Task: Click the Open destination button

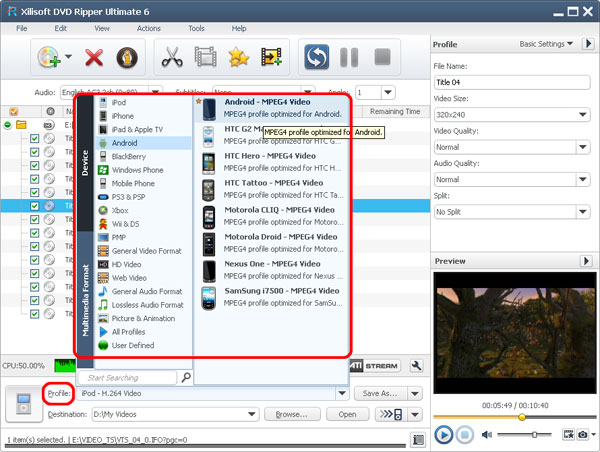Action: point(347,414)
